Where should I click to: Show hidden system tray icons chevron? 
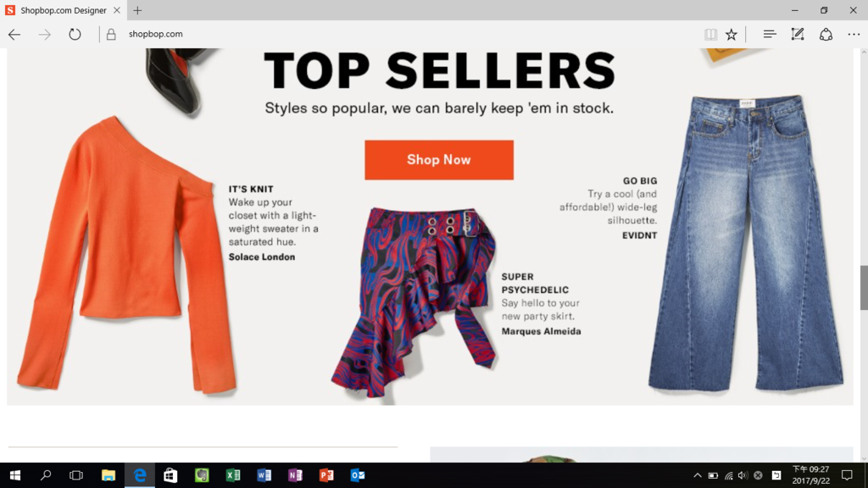pyautogui.click(x=698, y=475)
